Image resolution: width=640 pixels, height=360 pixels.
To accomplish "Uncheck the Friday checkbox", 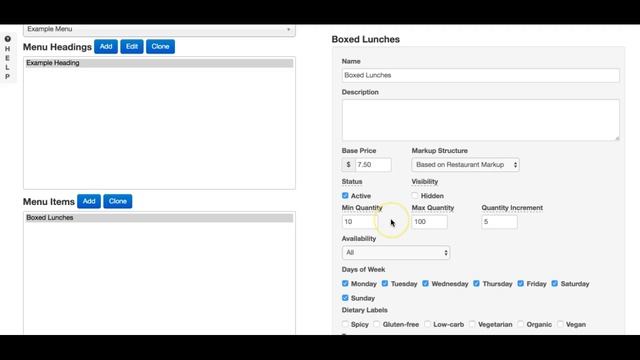I will click(521, 283).
